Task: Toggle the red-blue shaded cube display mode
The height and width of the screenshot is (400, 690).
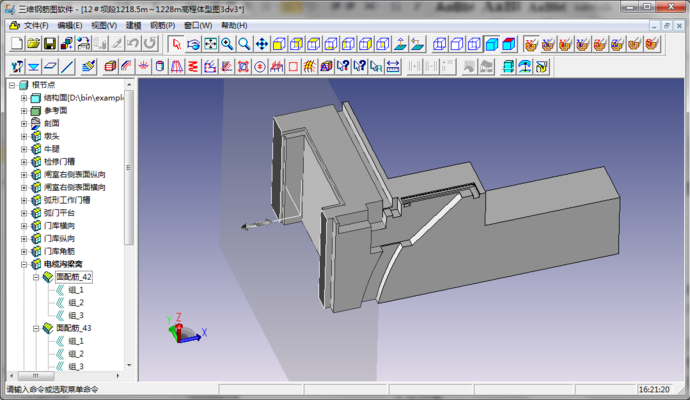Action: tap(509, 44)
